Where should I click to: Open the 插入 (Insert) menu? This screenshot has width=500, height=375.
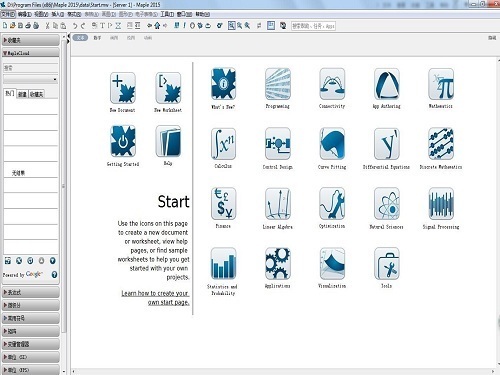[58, 14]
